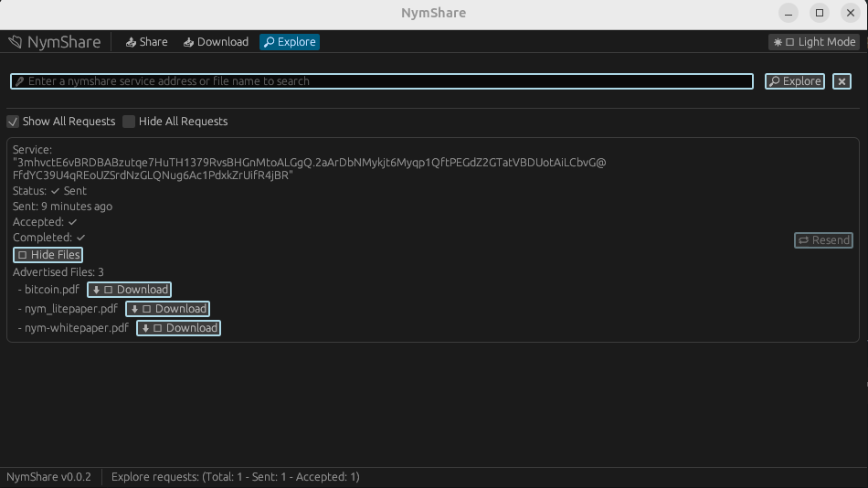Click the service address search field

tap(382, 81)
